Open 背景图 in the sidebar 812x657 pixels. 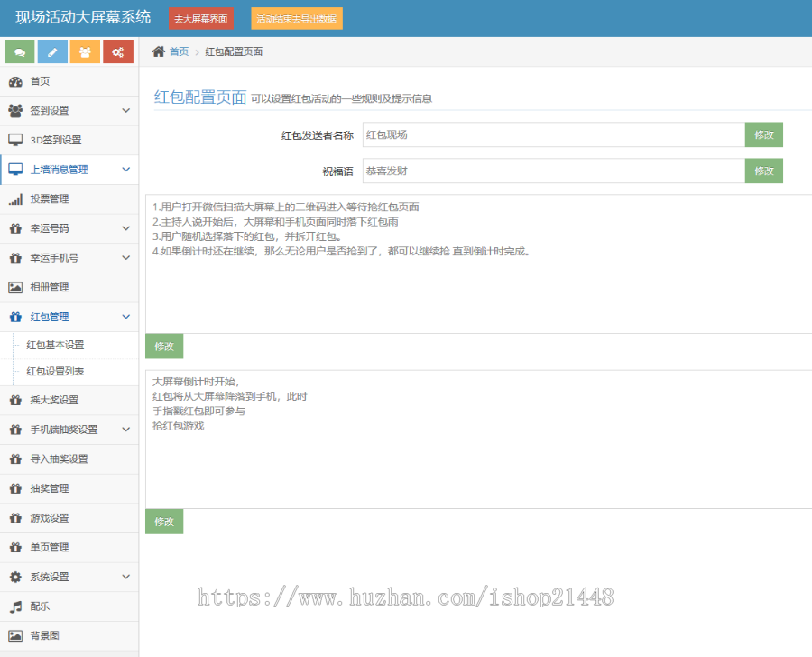pos(69,635)
